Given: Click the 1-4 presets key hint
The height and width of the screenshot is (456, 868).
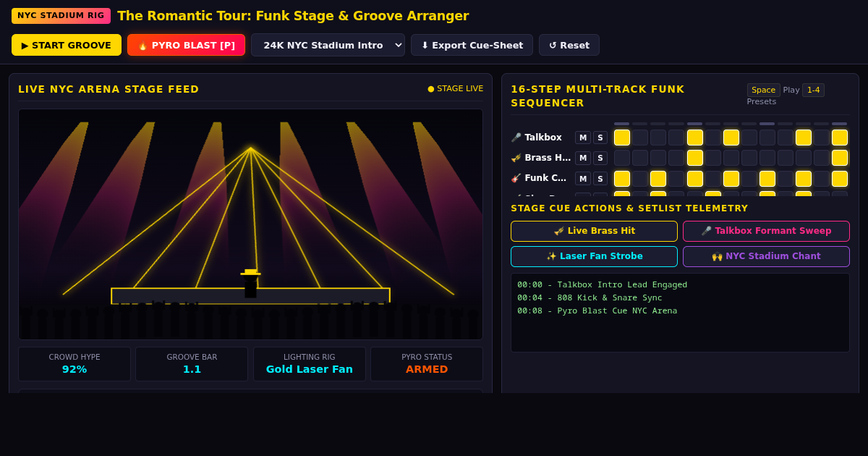Looking at the screenshot, I should pyautogui.click(x=813, y=90).
